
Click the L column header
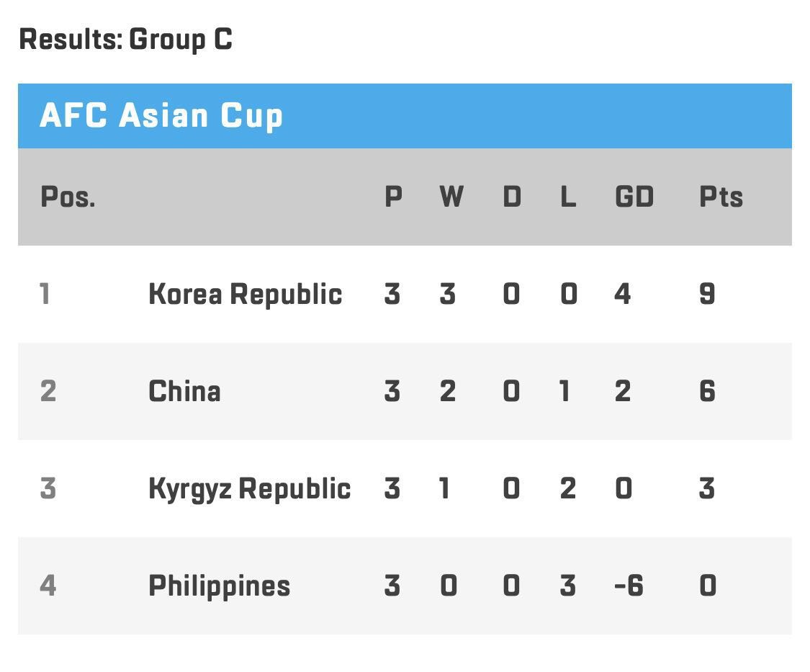tap(568, 197)
